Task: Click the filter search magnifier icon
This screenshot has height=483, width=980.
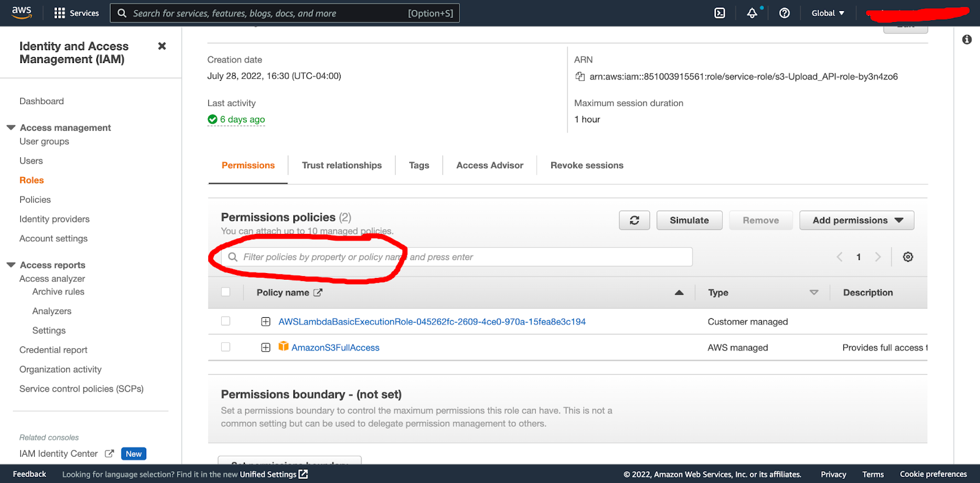Action: click(x=233, y=257)
